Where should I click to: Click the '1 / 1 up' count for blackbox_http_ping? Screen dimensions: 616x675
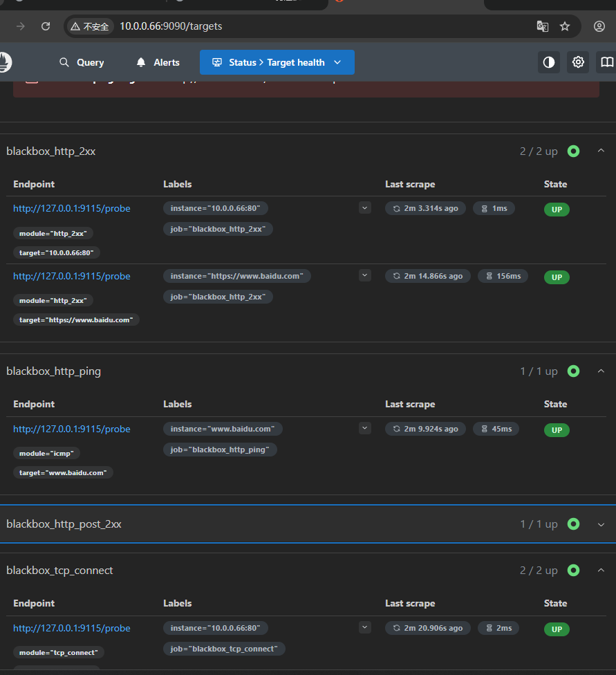click(539, 371)
